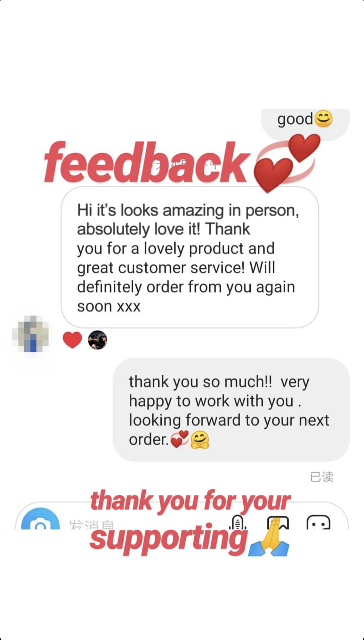Select the 'thank you so much' reply bubble
Screen dimensions: 364x640
click(231, 410)
